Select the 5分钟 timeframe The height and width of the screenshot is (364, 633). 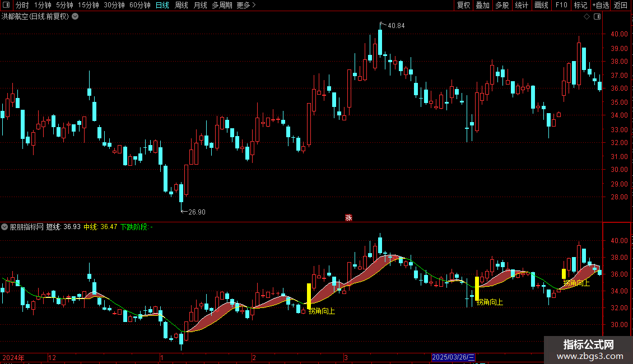click(x=64, y=5)
